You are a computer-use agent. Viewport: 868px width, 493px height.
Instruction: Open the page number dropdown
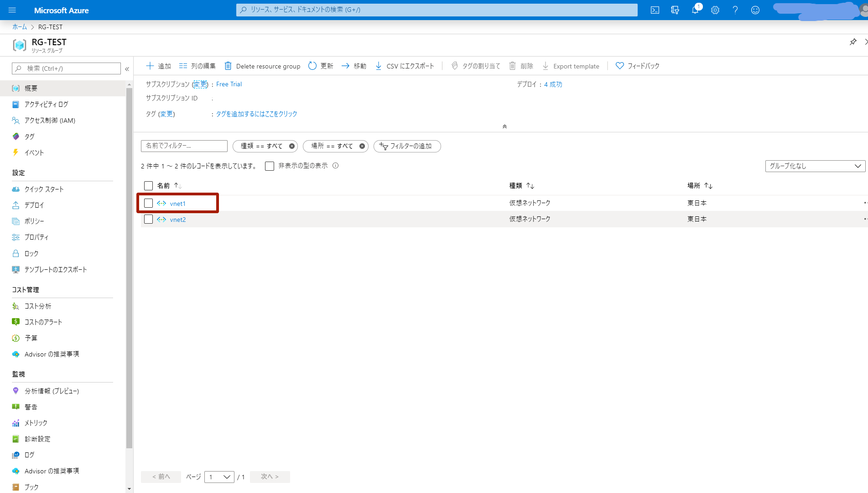click(219, 477)
